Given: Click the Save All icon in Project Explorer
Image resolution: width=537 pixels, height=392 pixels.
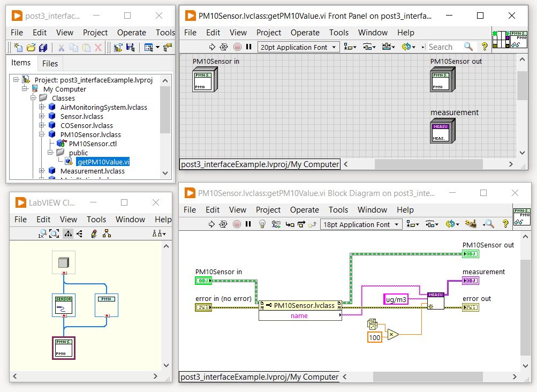Looking at the screenshot, I should click(x=43, y=48).
